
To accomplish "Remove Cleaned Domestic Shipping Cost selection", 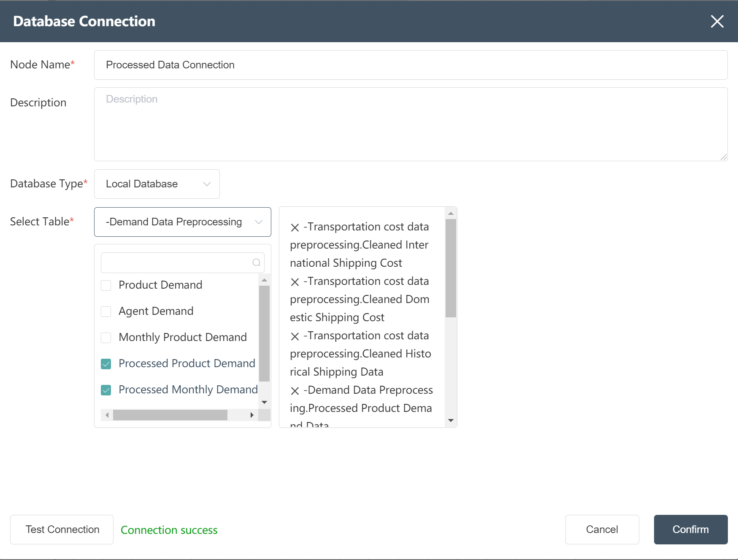I will pos(295,282).
